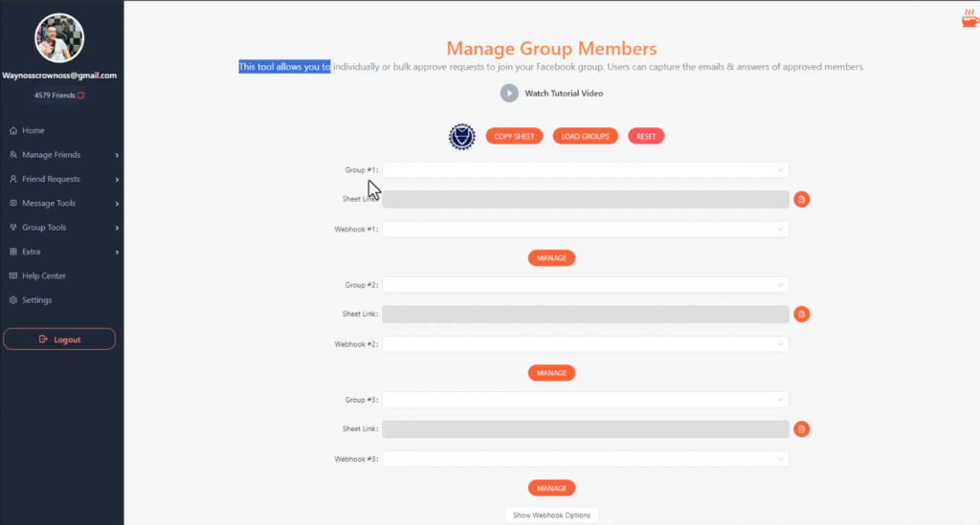Open the Webhook #2 dropdown
This screenshot has height=525, width=980.
pos(586,344)
